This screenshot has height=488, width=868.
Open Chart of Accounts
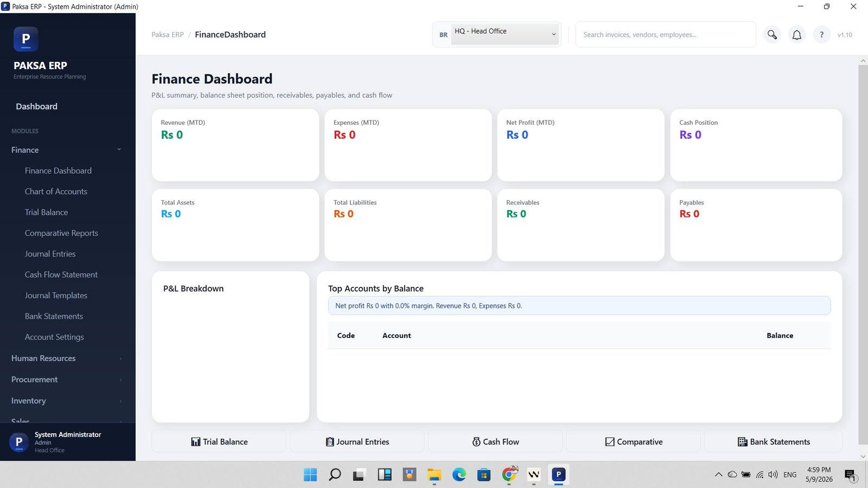click(56, 191)
